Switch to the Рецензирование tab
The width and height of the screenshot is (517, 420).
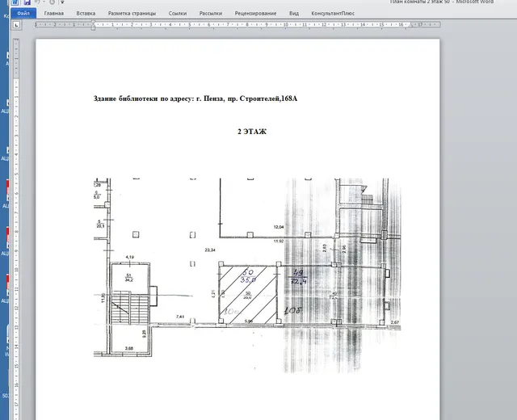(x=255, y=14)
